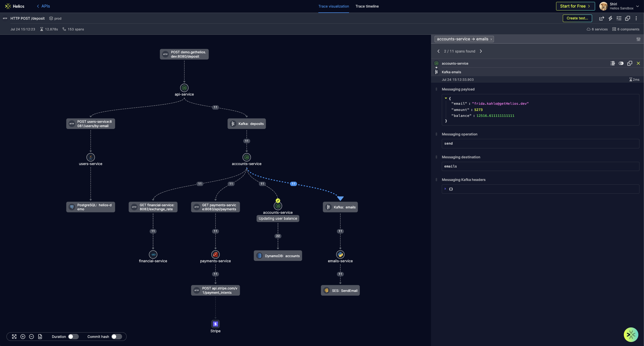This screenshot has width=644, height=346.
Task: Click the Start for Free button
Action: coord(575,6)
